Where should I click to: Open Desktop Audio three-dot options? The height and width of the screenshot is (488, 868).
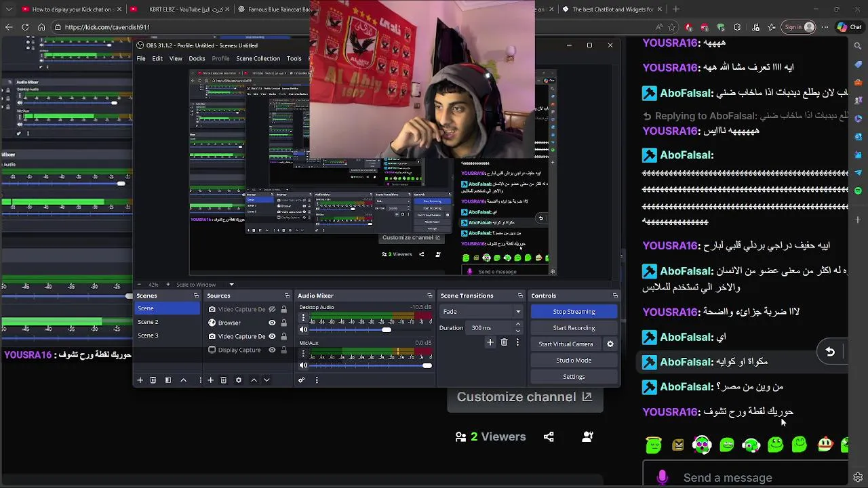coord(303,319)
